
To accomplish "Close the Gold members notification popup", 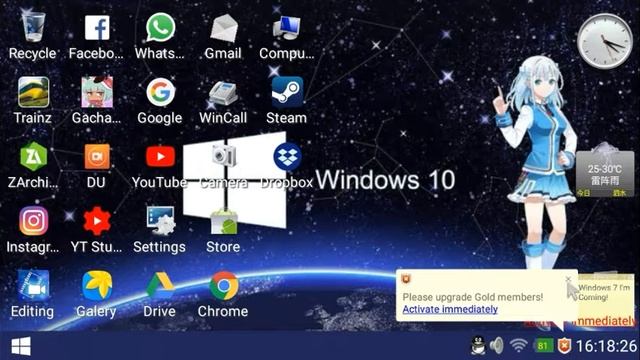I will [x=568, y=279].
